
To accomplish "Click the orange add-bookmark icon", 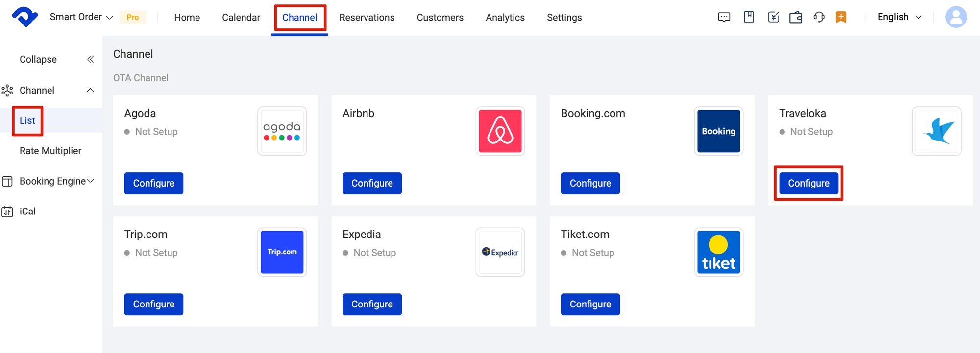I will click(841, 17).
